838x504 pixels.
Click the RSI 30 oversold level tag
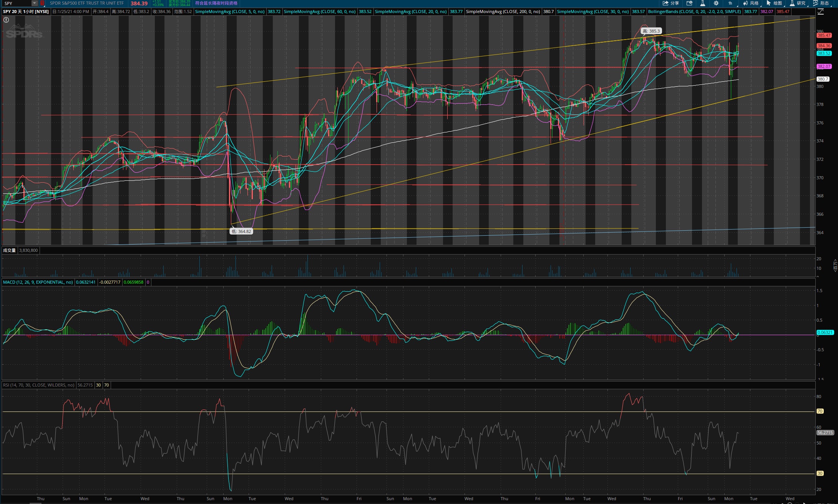pos(820,473)
